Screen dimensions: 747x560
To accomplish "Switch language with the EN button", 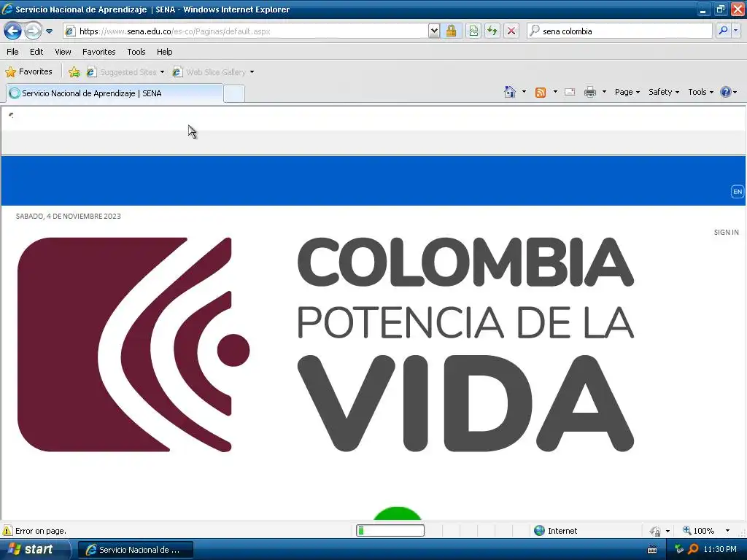I will coord(737,192).
